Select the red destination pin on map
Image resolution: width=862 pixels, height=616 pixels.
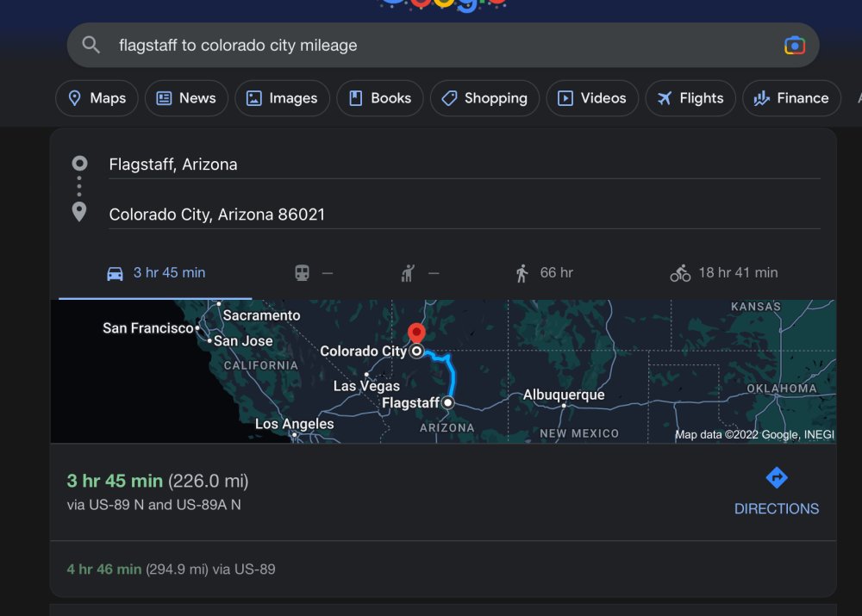click(x=416, y=333)
